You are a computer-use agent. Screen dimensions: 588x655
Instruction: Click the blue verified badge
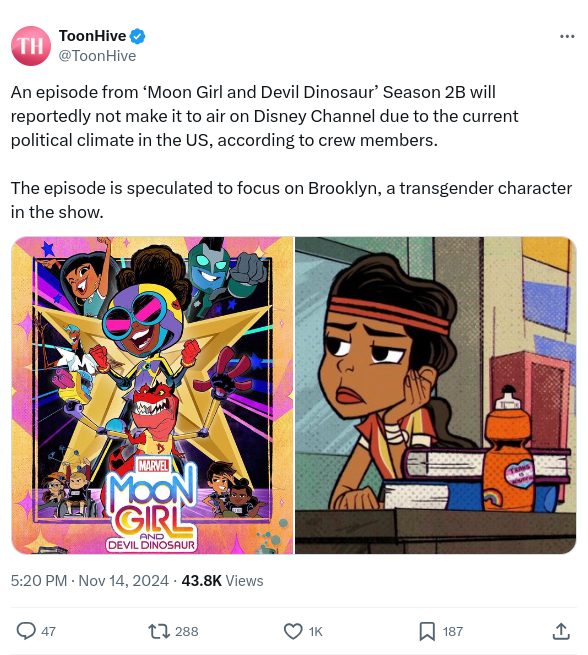pos(137,36)
